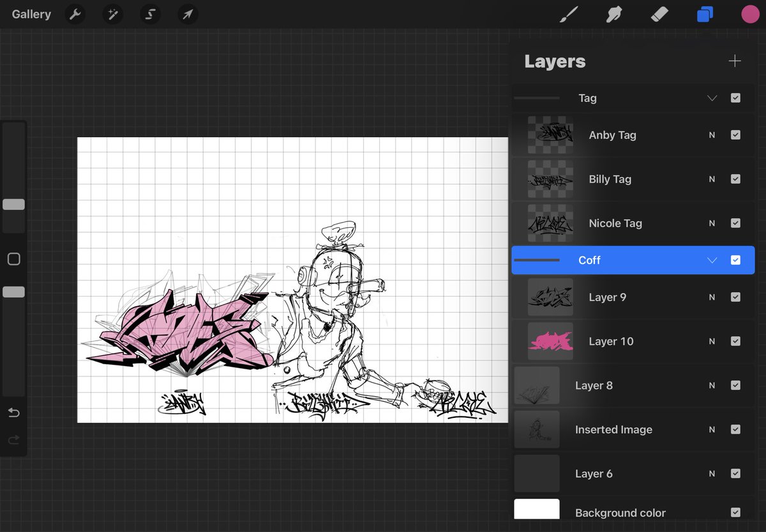Open the Adjustments magic wand menu

(x=113, y=14)
